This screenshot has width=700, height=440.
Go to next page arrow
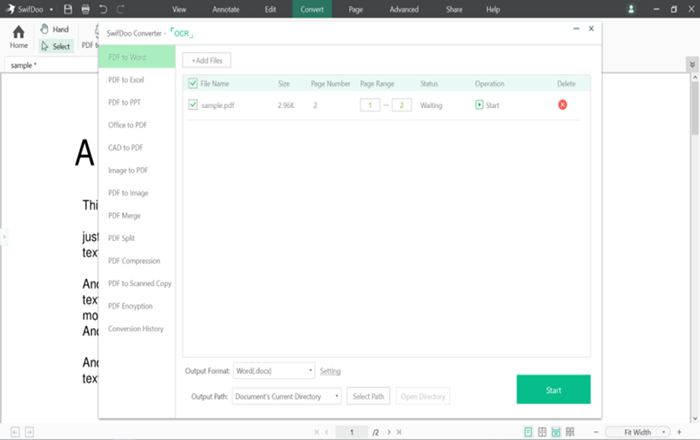(389, 432)
